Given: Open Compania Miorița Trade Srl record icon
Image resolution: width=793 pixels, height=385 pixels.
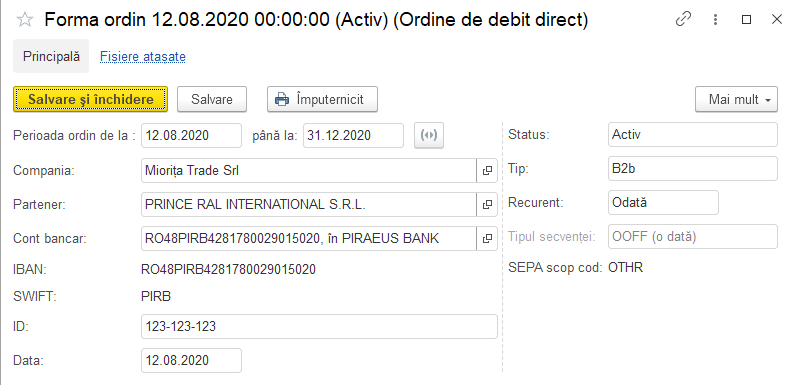Looking at the screenshot, I should (487, 170).
